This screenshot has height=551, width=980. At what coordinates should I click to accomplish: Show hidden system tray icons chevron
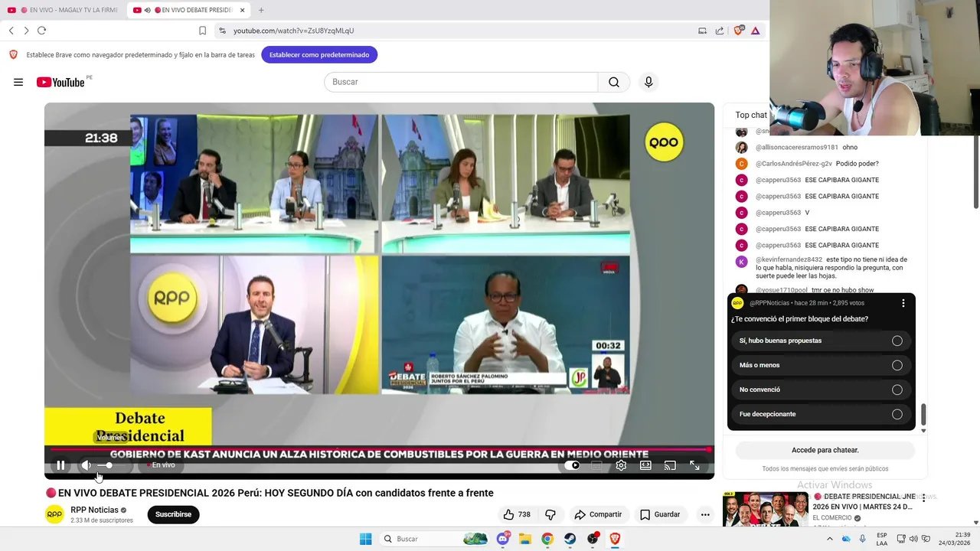point(829,539)
